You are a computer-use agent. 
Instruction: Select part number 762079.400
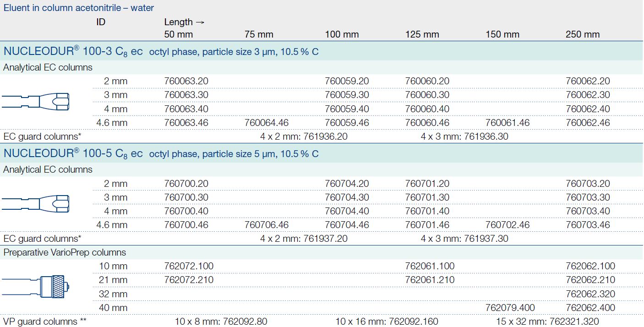(x=510, y=308)
